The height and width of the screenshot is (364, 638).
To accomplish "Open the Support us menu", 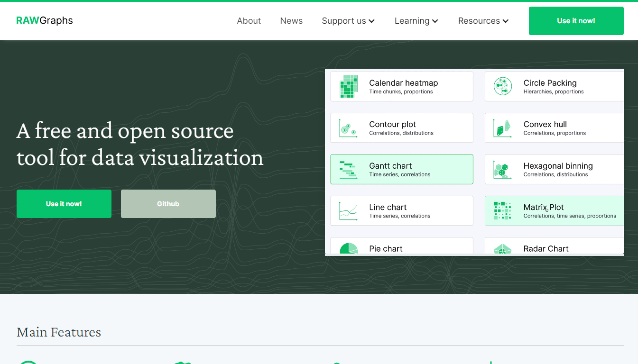I will click(x=348, y=21).
